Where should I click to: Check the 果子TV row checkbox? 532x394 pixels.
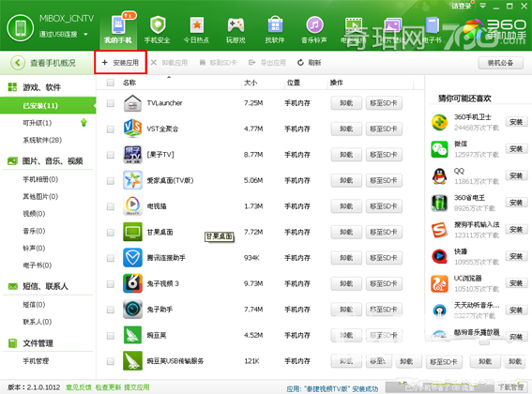click(x=111, y=155)
